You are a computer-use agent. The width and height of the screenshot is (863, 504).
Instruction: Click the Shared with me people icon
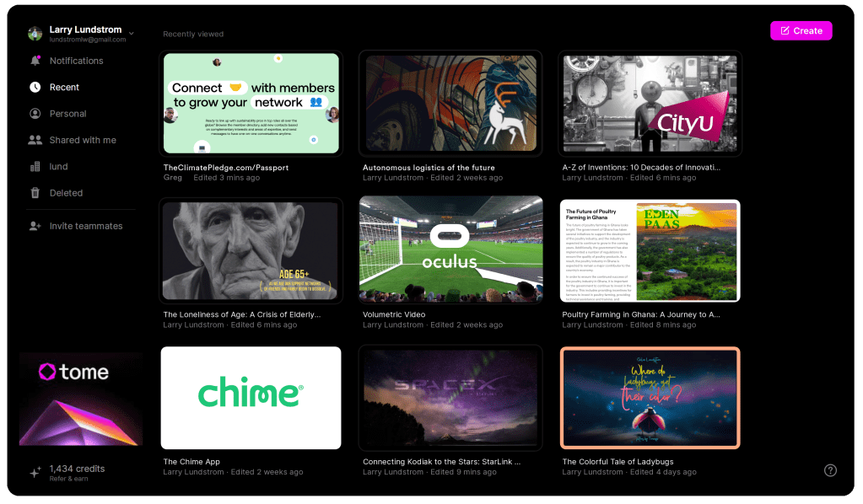(35, 140)
